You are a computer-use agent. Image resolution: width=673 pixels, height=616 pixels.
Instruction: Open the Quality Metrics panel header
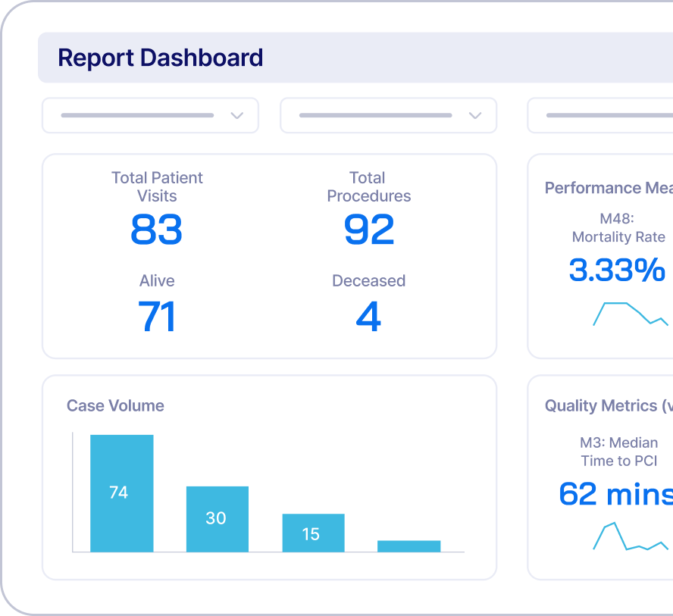click(606, 405)
